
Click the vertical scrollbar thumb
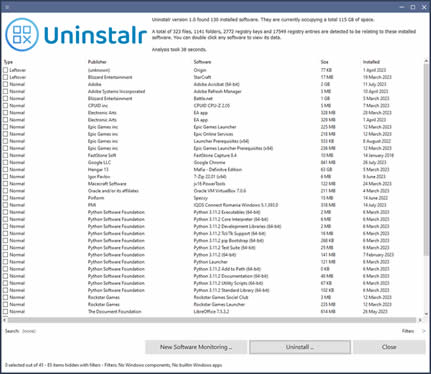[426, 160]
